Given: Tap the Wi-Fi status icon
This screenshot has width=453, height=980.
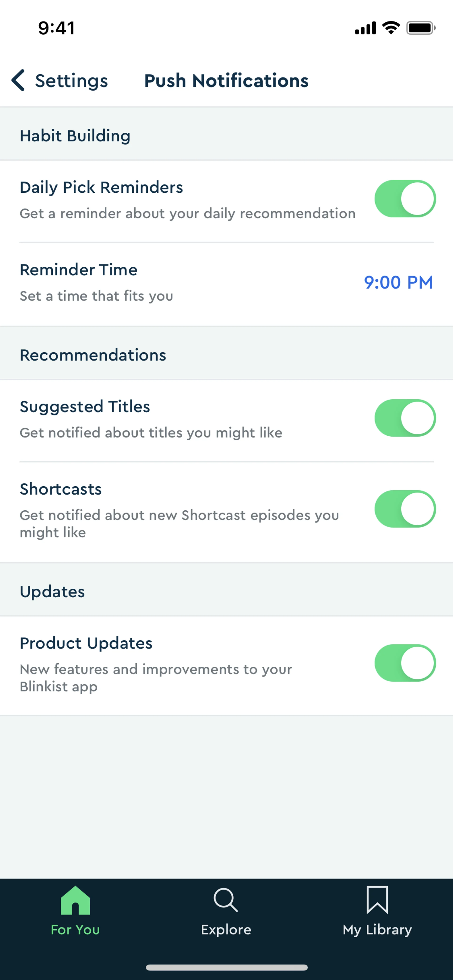Looking at the screenshot, I should click(x=391, y=28).
